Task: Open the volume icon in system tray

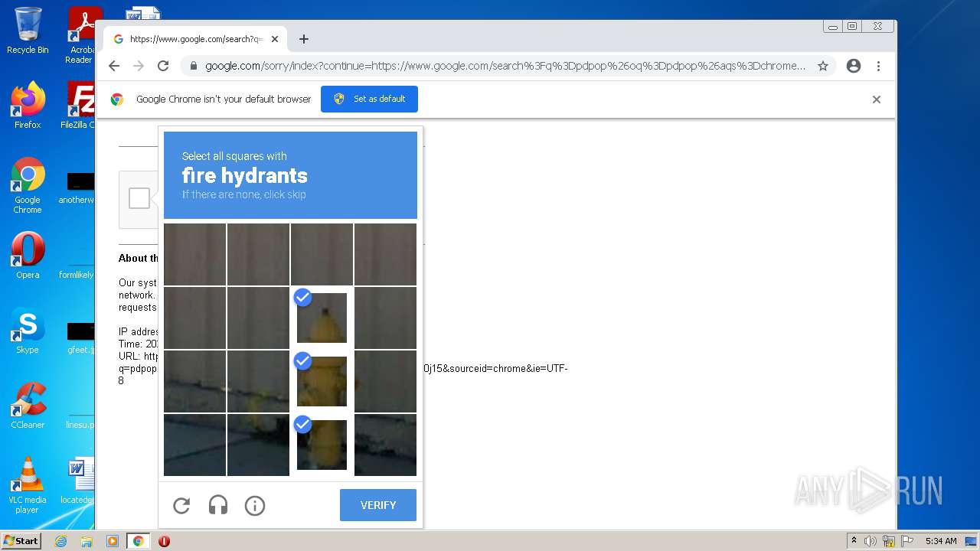Action: 871,541
